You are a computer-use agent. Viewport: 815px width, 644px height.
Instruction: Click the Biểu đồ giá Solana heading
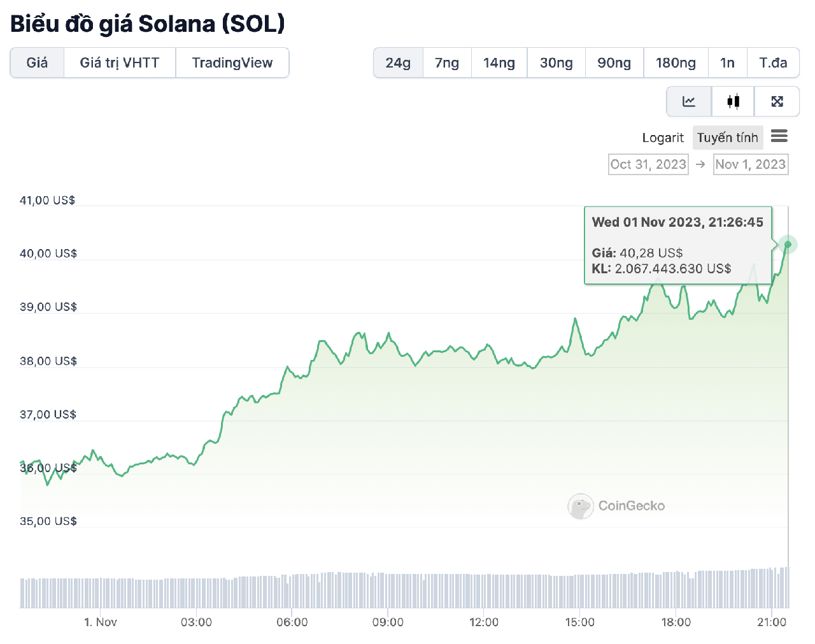click(x=148, y=24)
